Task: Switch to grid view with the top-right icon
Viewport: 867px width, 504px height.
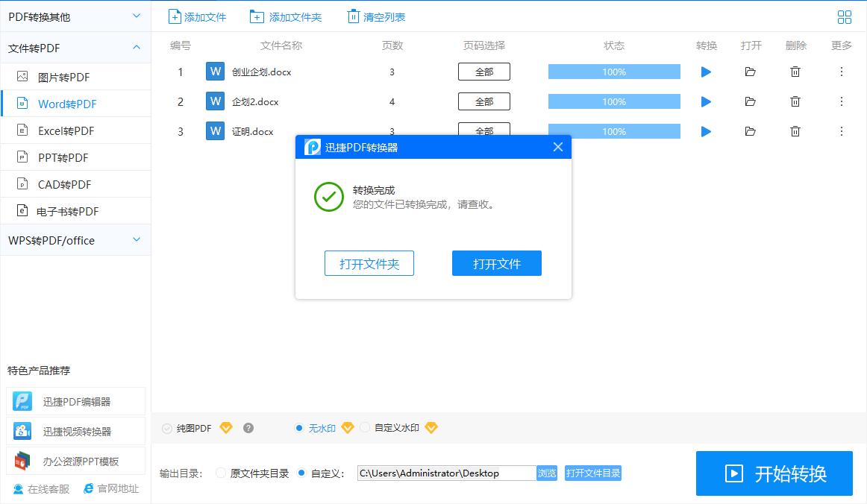Action: [x=844, y=16]
